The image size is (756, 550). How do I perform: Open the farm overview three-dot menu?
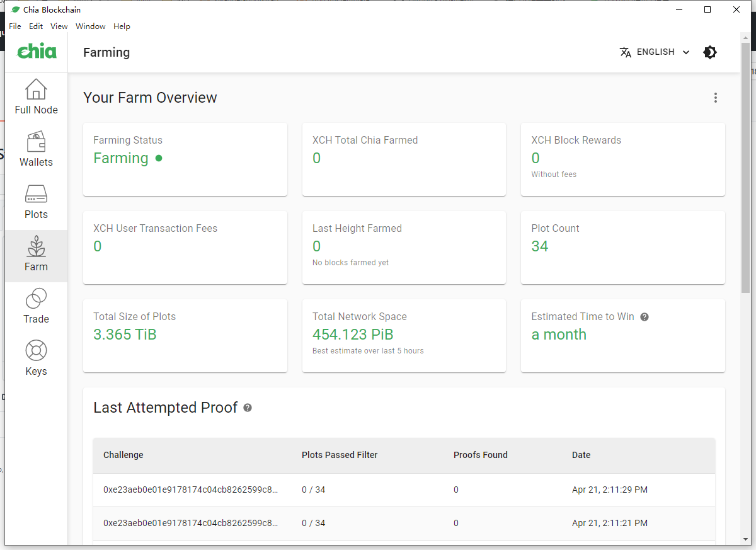pyautogui.click(x=715, y=98)
